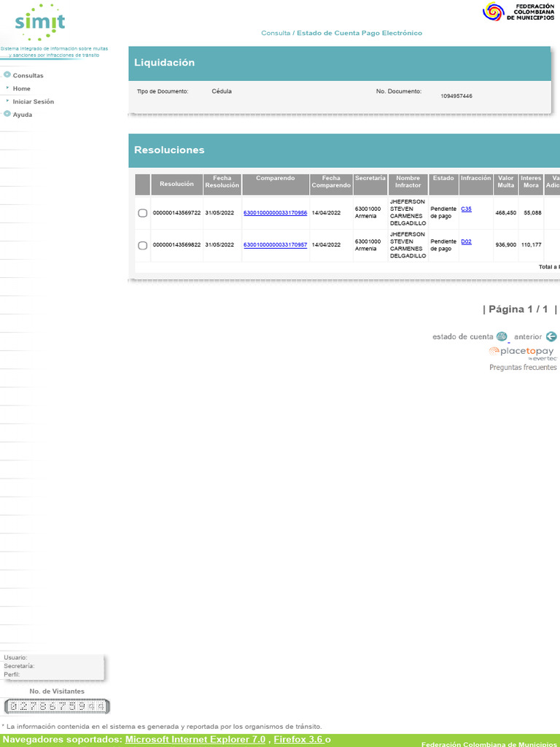Click the Valor Multa column header
This screenshot has height=747, width=560.
(506, 185)
